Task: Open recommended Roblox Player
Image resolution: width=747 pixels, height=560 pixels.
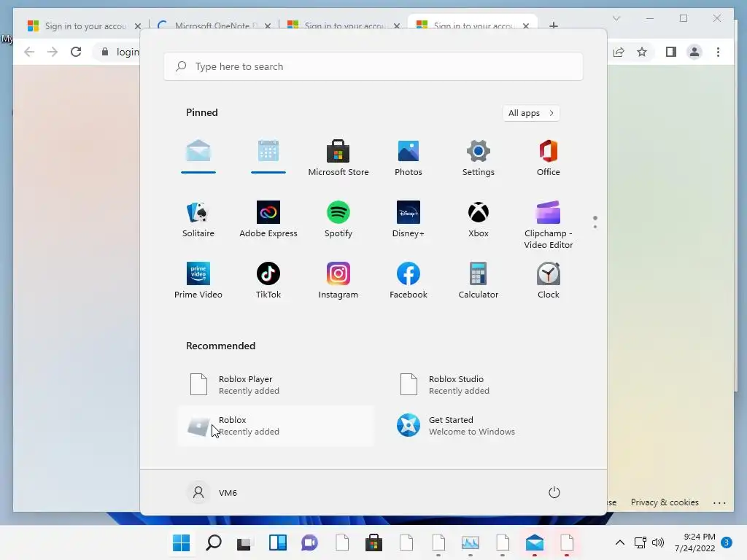Action: click(x=276, y=385)
